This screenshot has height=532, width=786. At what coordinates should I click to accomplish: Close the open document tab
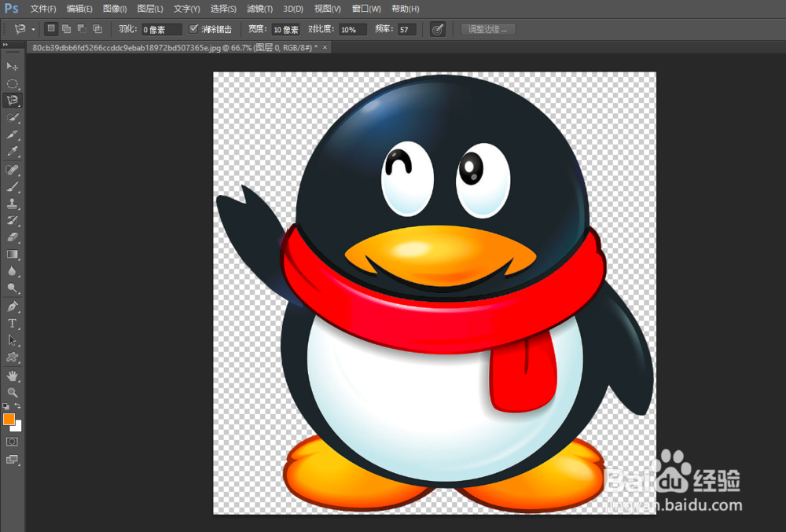point(325,47)
